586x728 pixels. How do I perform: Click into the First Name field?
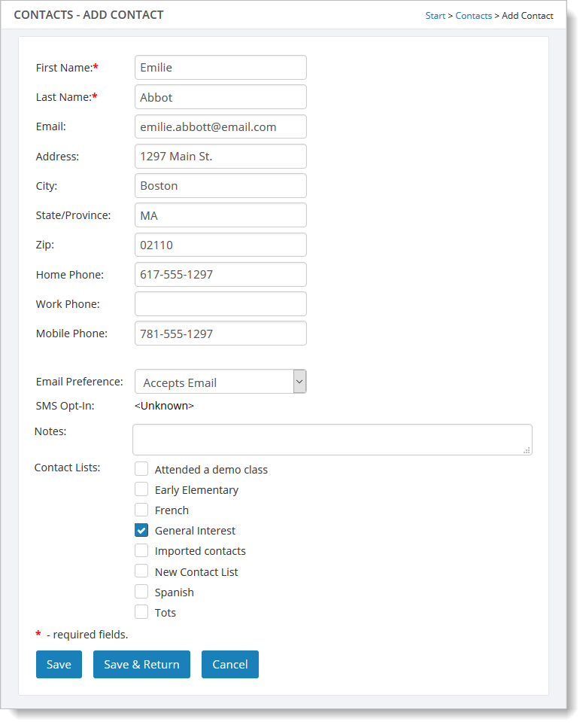coord(220,67)
